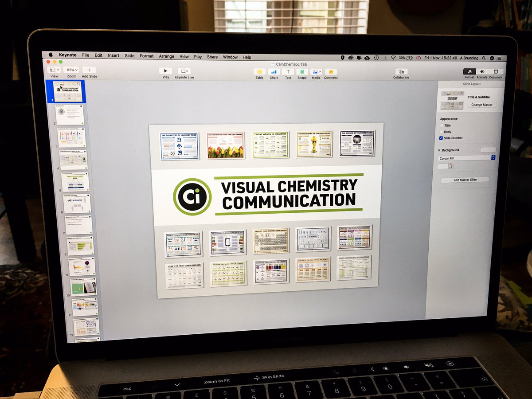Select slide 6 thumbnail in navigator

(x=77, y=204)
